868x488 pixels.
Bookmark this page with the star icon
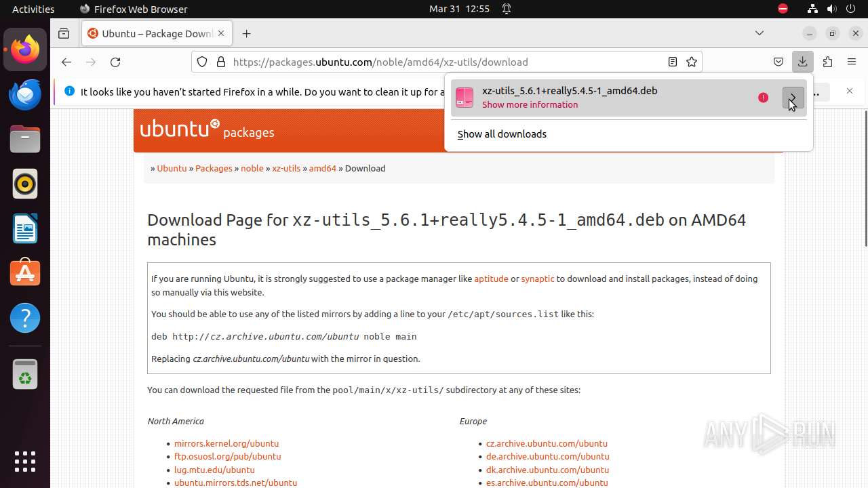coord(691,62)
